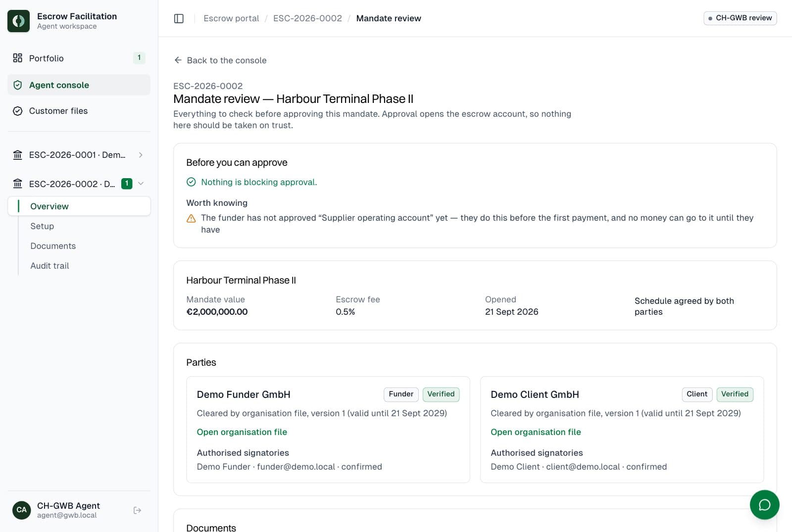Image resolution: width=792 pixels, height=532 pixels.
Task: Click the Documents section heading in main panel
Action: (211, 528)
